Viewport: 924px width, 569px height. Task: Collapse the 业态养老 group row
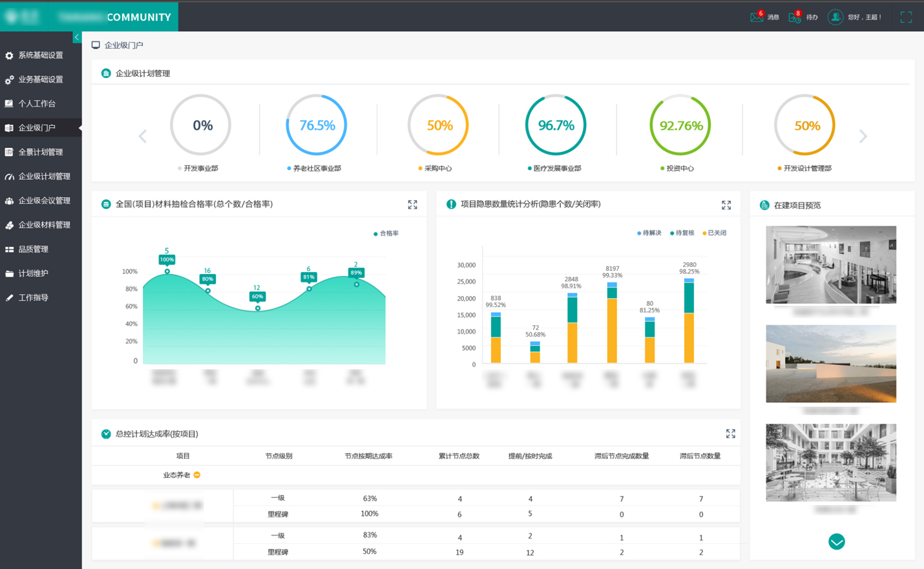coord(197,475)
